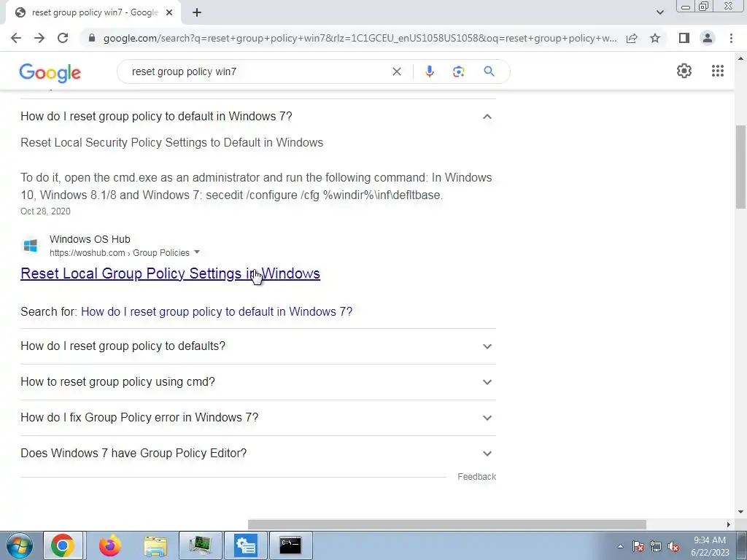
Task: Click the Windows OS Hub favicon
Action: 31,246
